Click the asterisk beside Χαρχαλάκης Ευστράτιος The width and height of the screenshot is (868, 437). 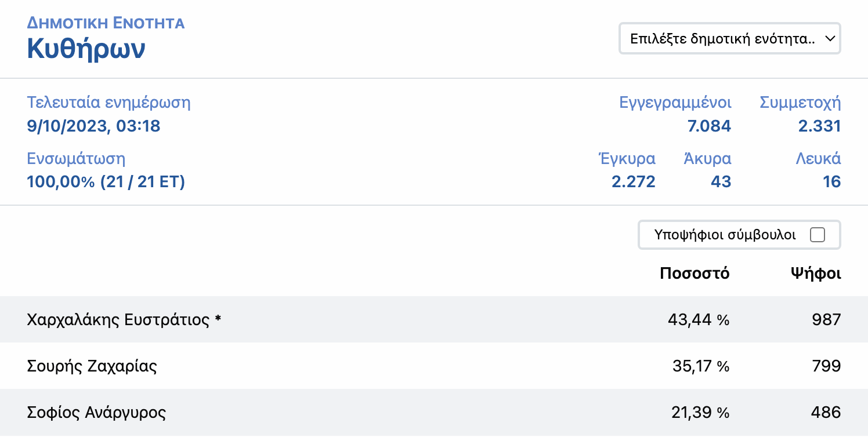point(218,319)
